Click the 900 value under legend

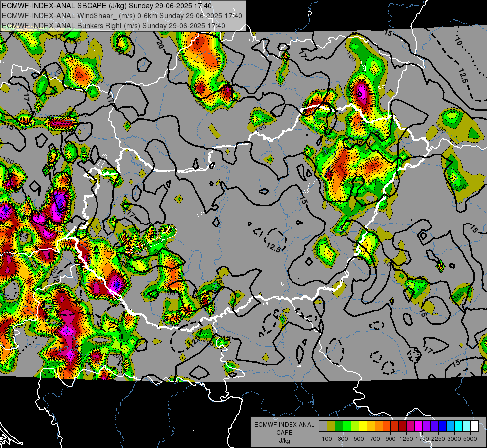pyautogui.click(x=390, y=439)
